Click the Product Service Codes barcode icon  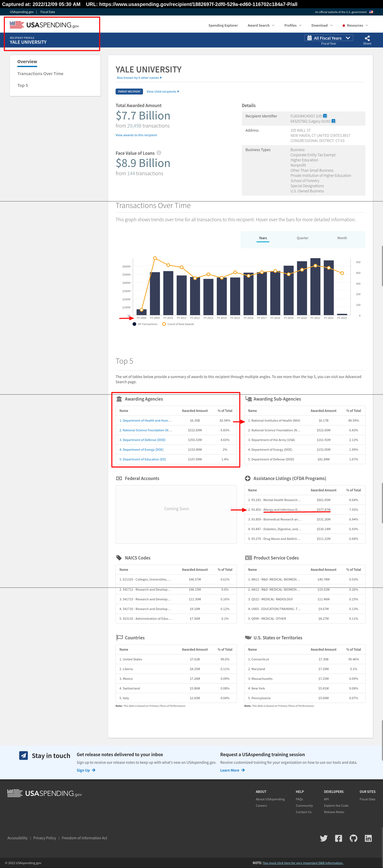248,558
